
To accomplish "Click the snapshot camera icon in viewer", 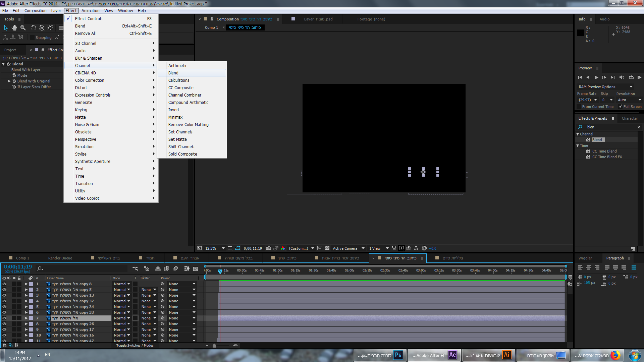I will pyautogui.click(x=268, y=248).
